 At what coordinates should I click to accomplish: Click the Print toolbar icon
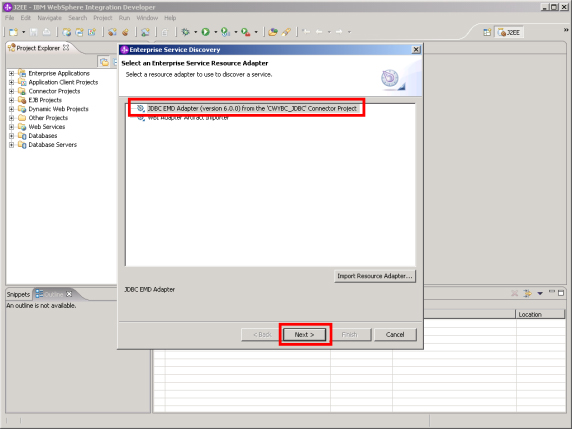pyautogui.click(x=46, y=32)
